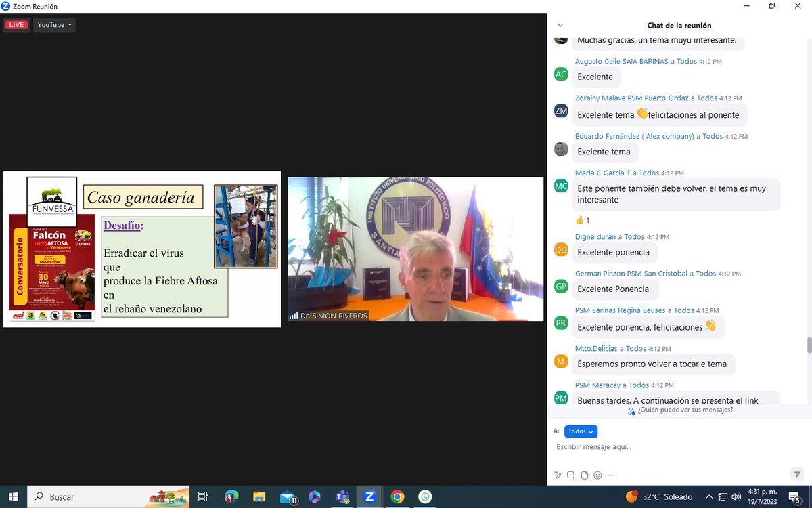Open Mail app on taskbar
Viewport: 812px width, 508px height.
pos(289,496)
